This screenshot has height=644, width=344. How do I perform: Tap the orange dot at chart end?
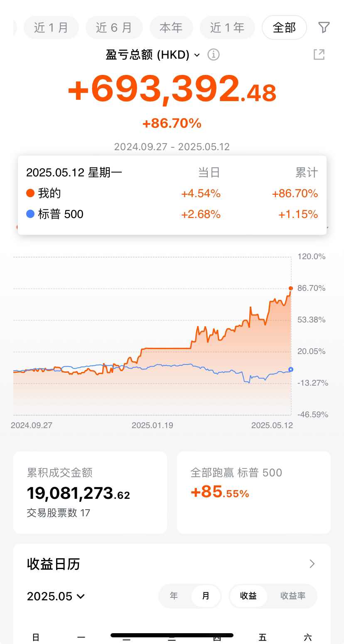pyautogui.click(x=291, y=288)
